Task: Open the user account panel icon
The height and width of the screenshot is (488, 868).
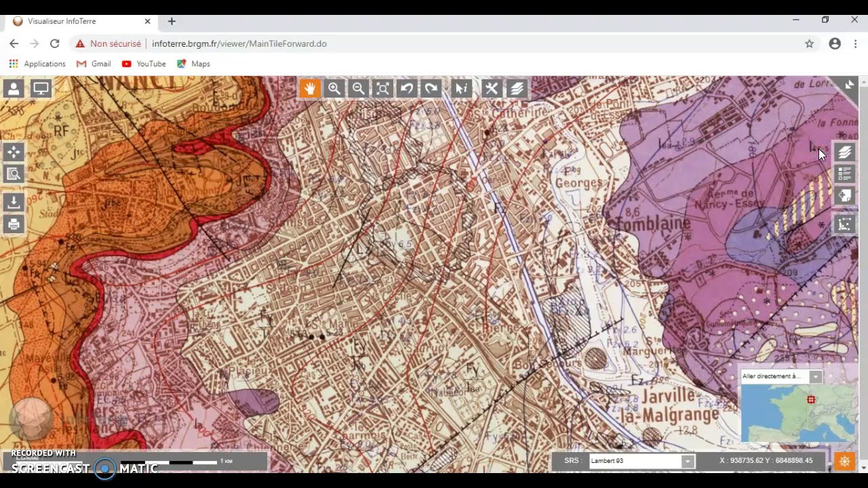Action: coord(14,88)
